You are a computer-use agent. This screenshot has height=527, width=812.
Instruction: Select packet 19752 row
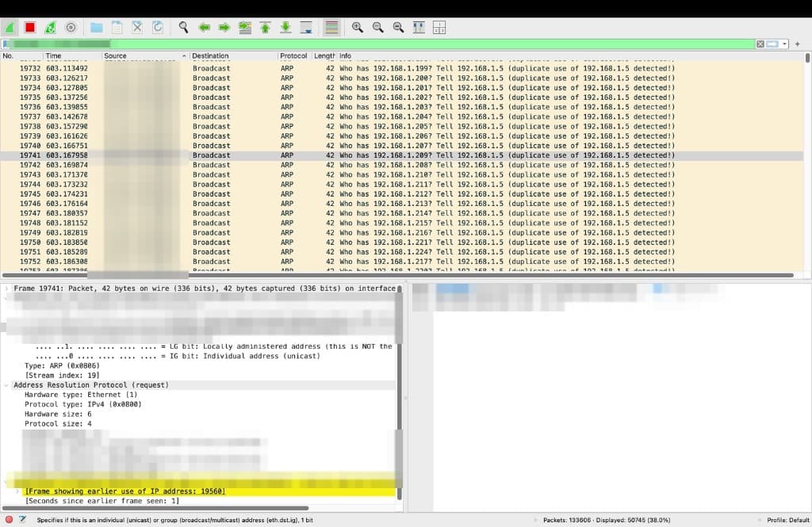pyautogui.click(x=402, y=262)
